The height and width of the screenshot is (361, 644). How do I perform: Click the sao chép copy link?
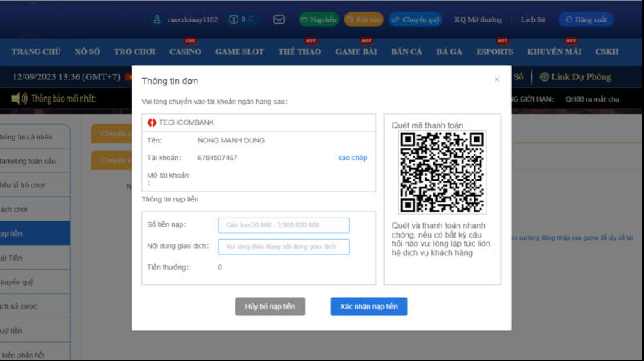[x=352, y=158]
